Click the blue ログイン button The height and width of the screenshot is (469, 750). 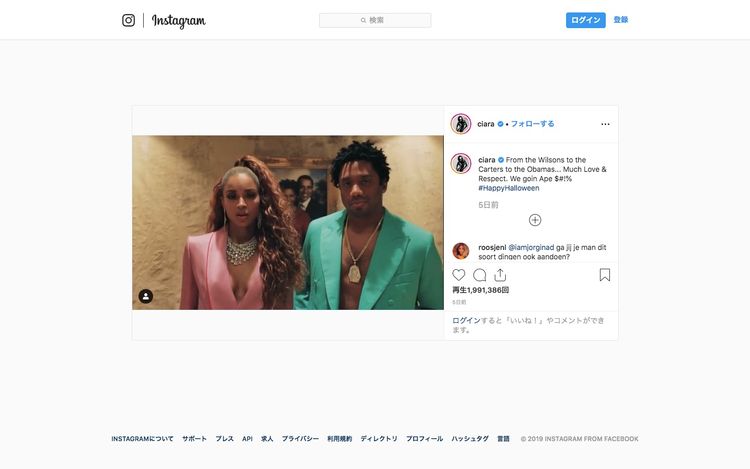(585, 20)
